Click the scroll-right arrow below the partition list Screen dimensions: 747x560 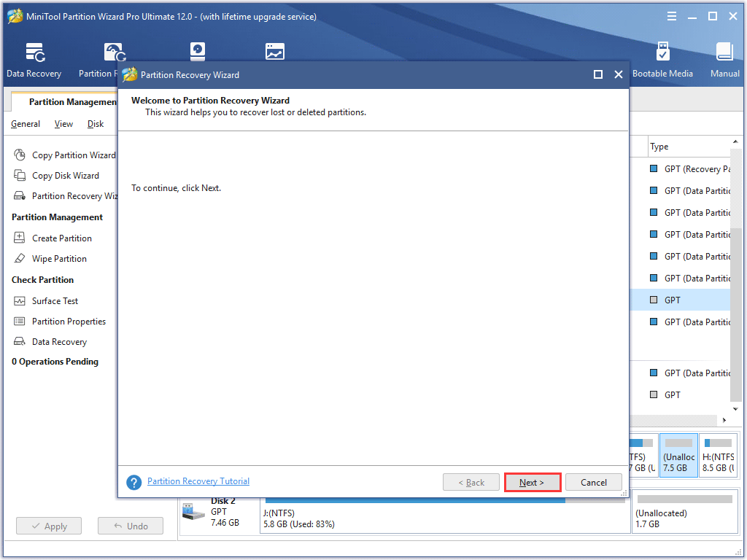coord(724,420)
